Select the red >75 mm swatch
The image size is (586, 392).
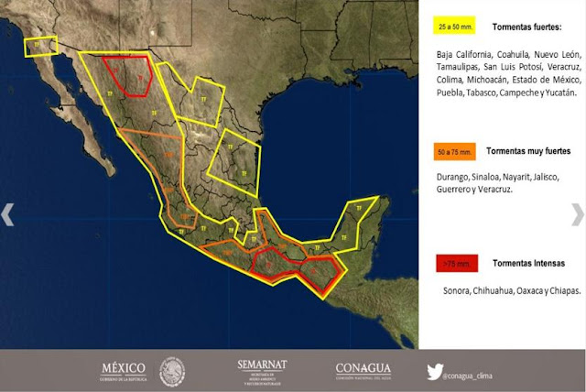457,263
